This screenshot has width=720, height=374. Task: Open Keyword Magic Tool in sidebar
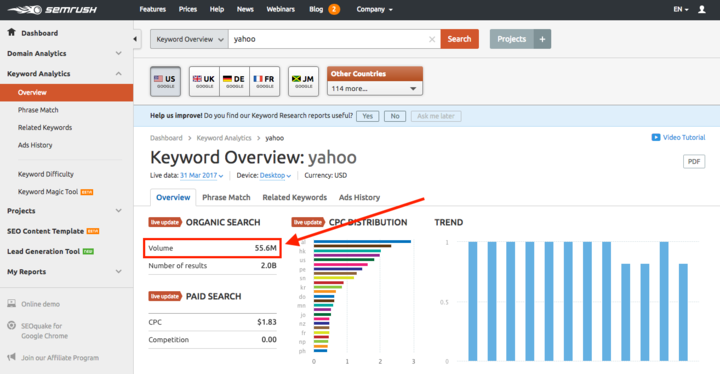(48, 192)
